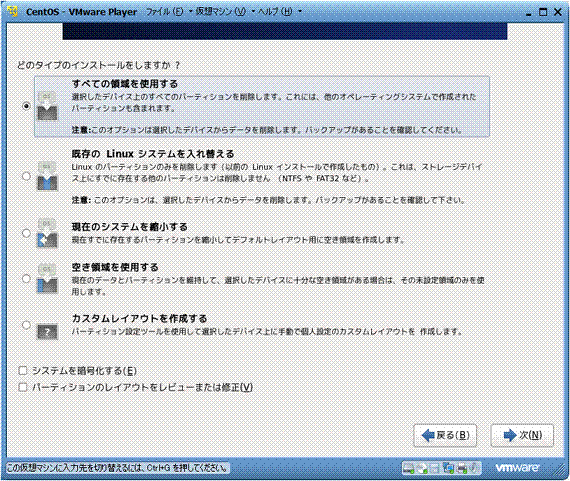Click the hard disk status icon
The image size is (570, 481).
[409, 468]
